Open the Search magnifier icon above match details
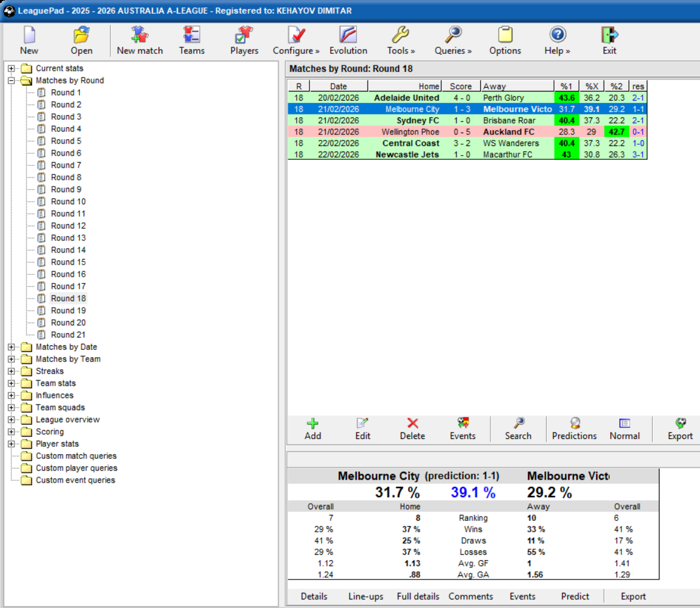 point(518,427)
